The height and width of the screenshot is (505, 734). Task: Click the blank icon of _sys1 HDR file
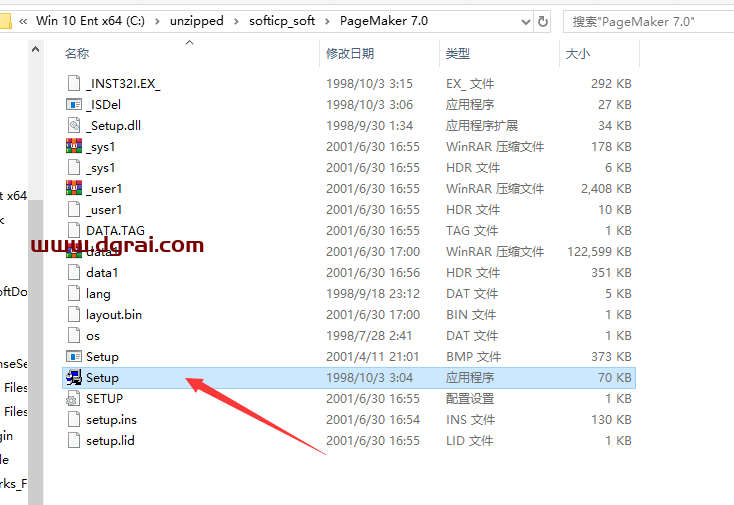click(74, 168)
